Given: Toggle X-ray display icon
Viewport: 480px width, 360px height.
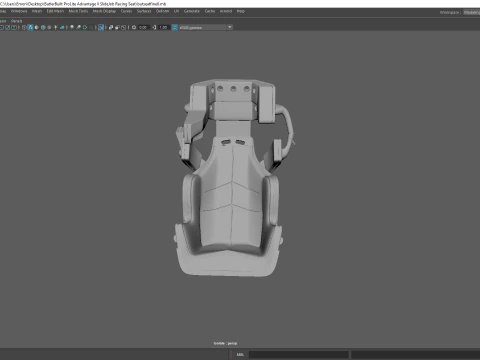Looking at the screenshot, I should click(x=111, y=27).
